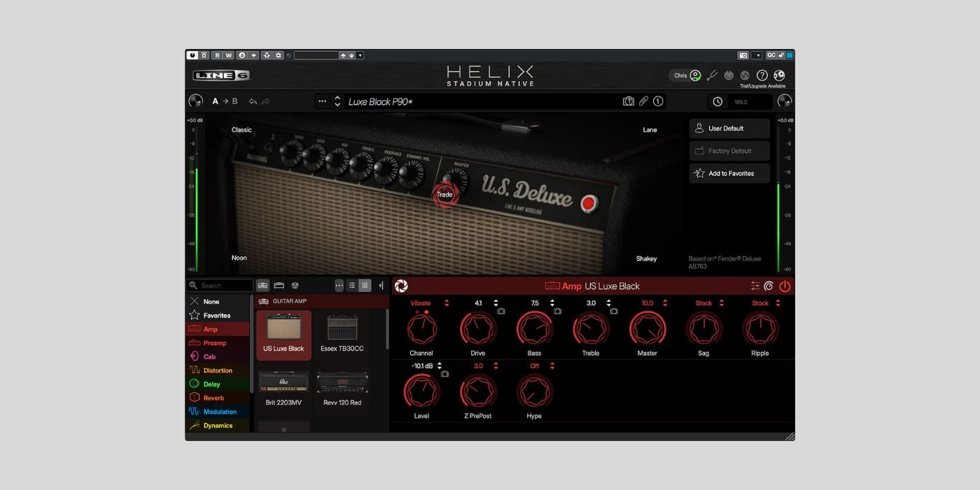Select the Preamp category
Viewport: 980px width, 490px height.
point(218,343)
